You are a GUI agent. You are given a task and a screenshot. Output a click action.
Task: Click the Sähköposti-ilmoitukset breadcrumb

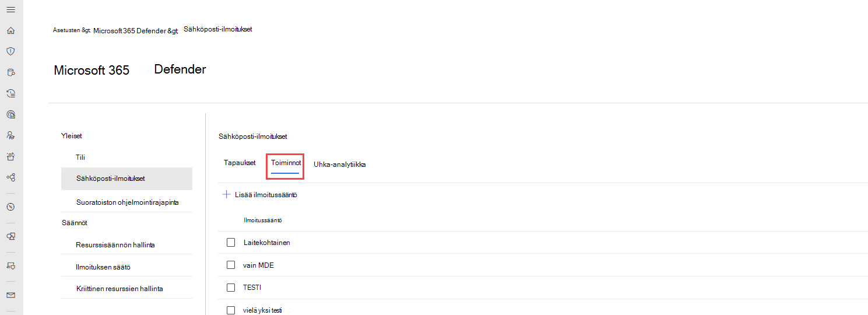[217, 29]
